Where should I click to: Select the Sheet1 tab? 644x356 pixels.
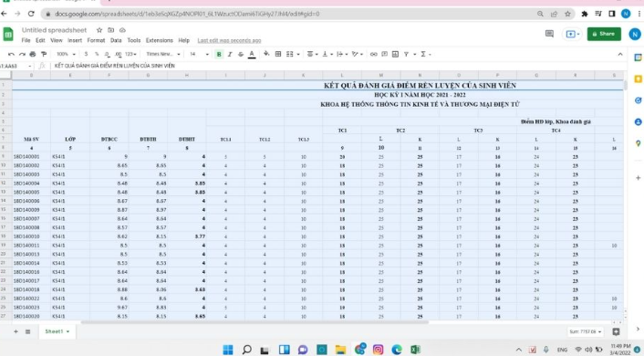coord(57,331)
